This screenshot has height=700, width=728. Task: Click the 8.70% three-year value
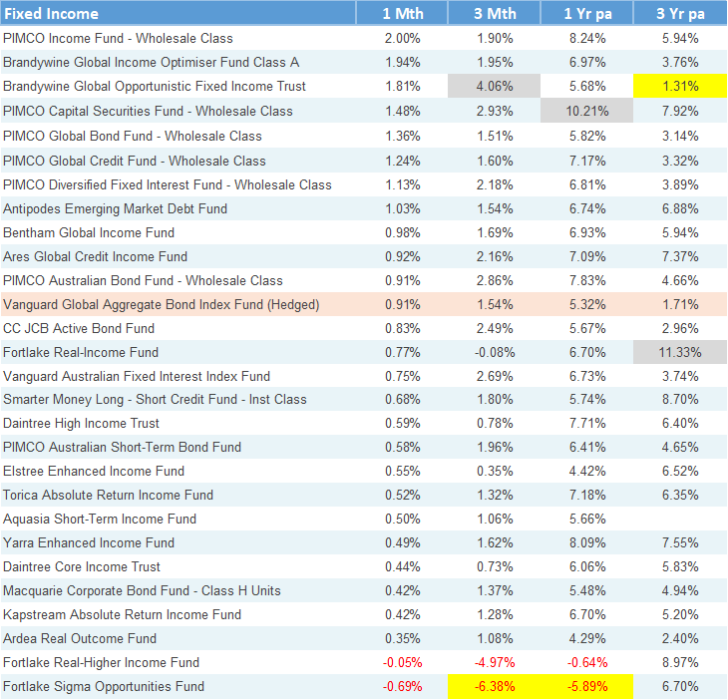(680, 399)
